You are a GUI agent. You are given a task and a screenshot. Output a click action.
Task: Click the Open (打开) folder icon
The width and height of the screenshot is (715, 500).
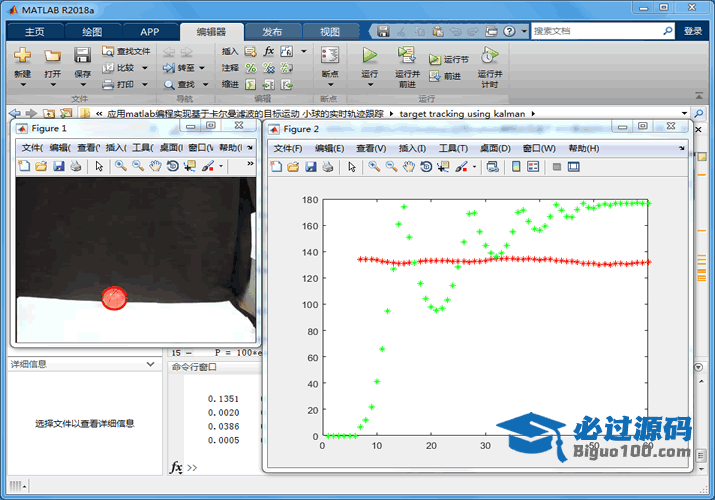pos(52,56)
